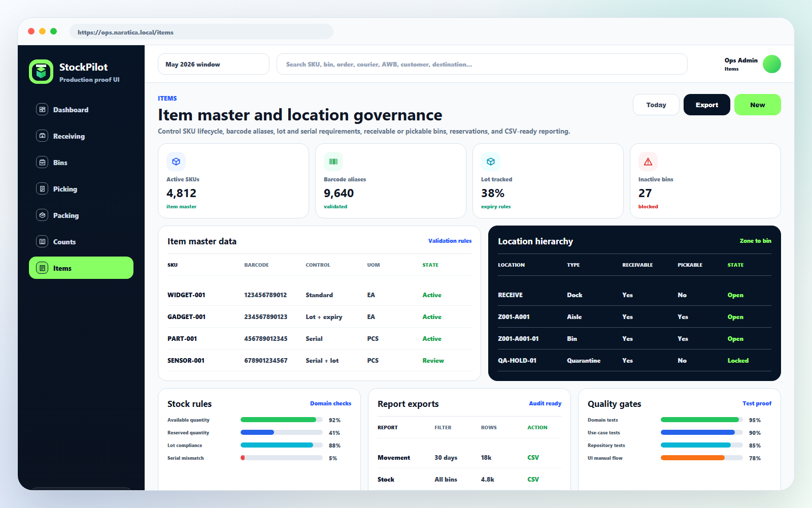Image resolution: width=812 pixels, height=508 pixels.
Task: Click the Counts sidebar icon
Action: click(42, 241)
